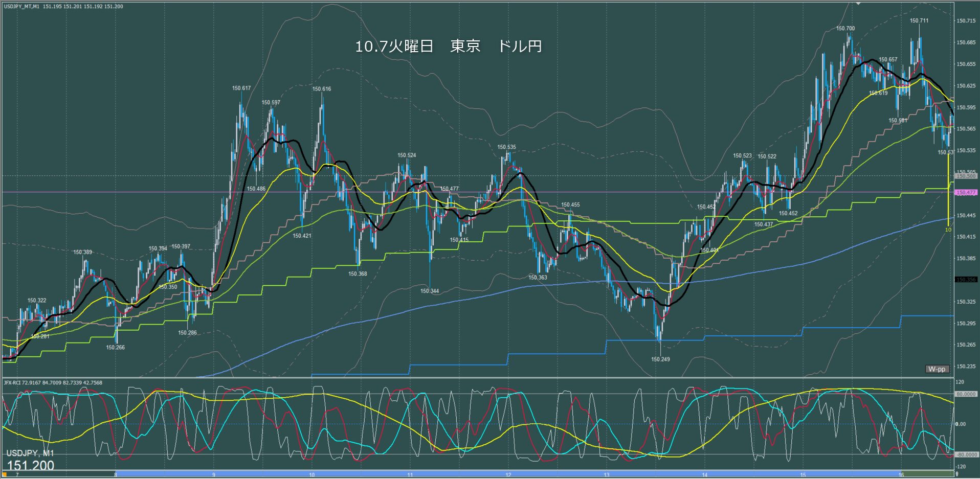Select the grey 150.500 price axis label
Image resolution: width=980 pixels, height=479 pixels.
click(x=966, y=176)
